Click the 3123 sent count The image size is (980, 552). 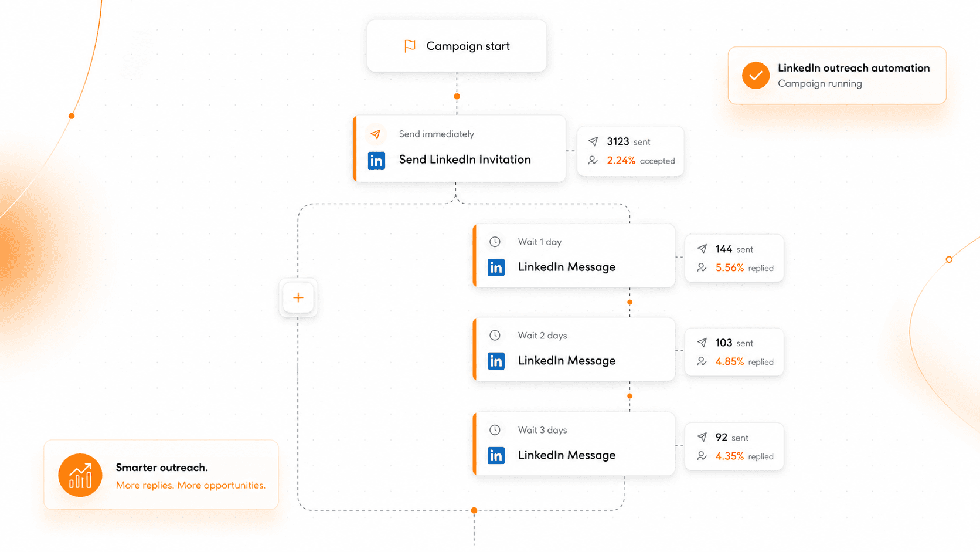tap(628, 141)
